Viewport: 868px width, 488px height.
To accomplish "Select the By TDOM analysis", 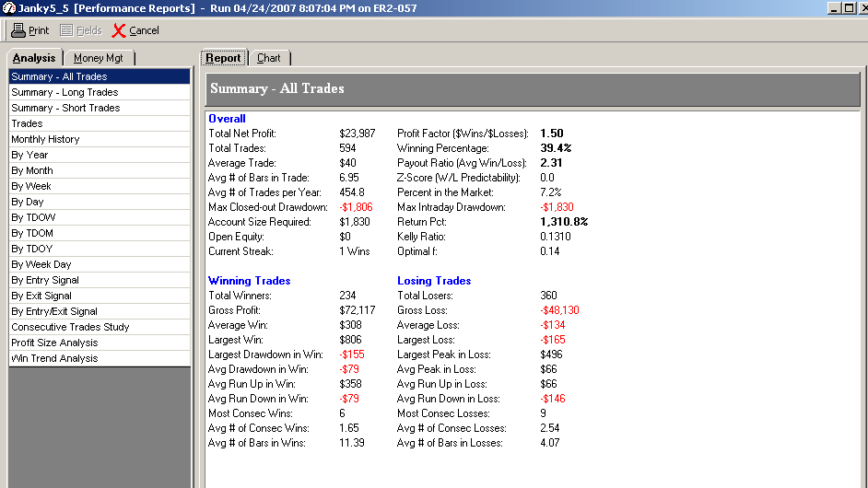I will click(x=100, y=234).
